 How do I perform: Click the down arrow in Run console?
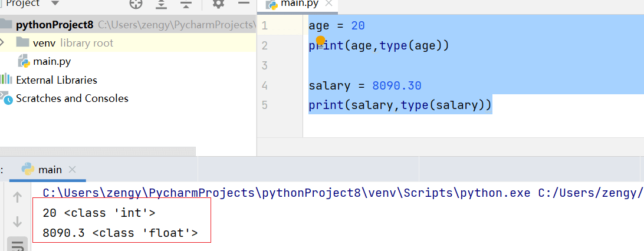coord(17,222)
